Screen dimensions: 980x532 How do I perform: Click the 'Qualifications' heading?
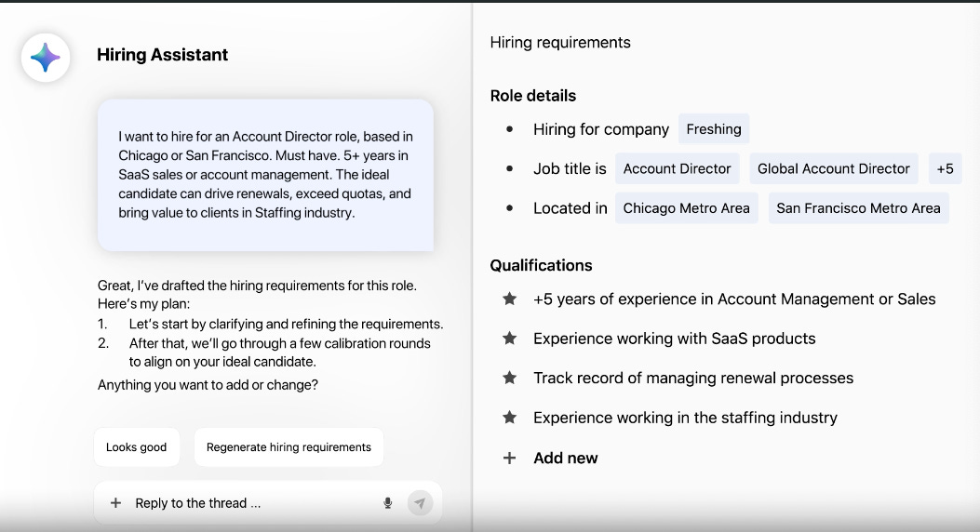pos(542,265)
